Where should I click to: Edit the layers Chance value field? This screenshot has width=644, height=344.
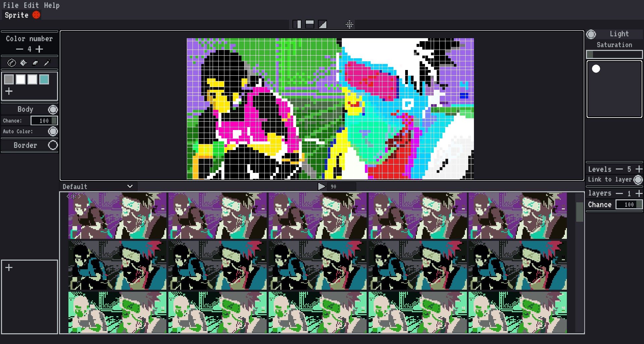[x=629, y=204]
